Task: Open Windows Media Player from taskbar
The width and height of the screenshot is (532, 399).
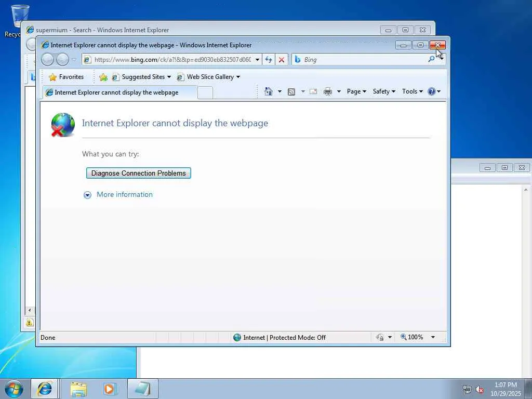Action: click(x=110, y=389)
